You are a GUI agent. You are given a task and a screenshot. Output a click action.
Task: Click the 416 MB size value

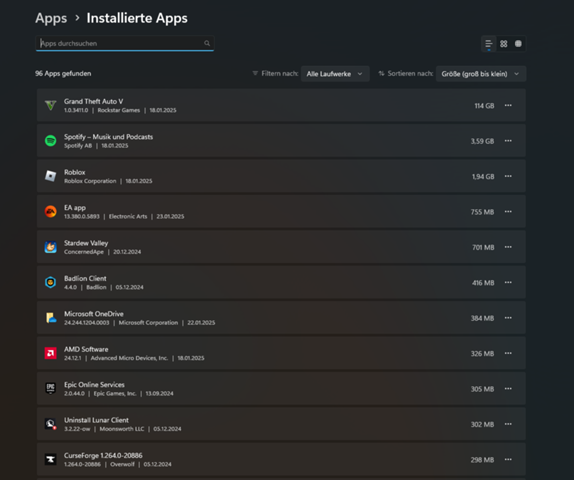pyautogui.click(x=483, y=283)
